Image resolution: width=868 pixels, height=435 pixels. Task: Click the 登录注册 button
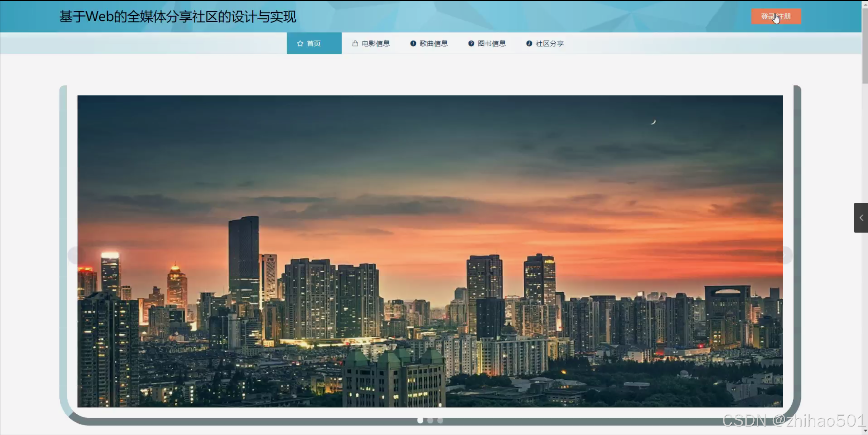[x=776, y=16]
